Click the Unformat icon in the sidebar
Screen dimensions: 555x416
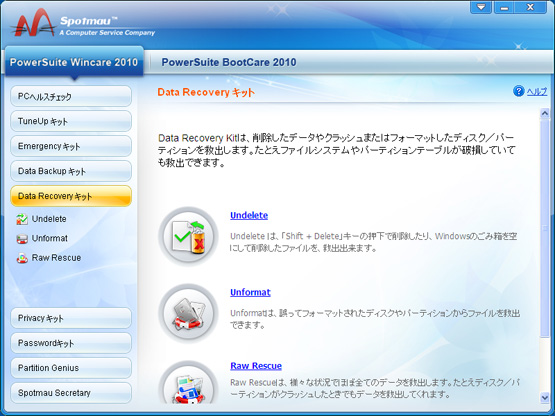point(22,239)
